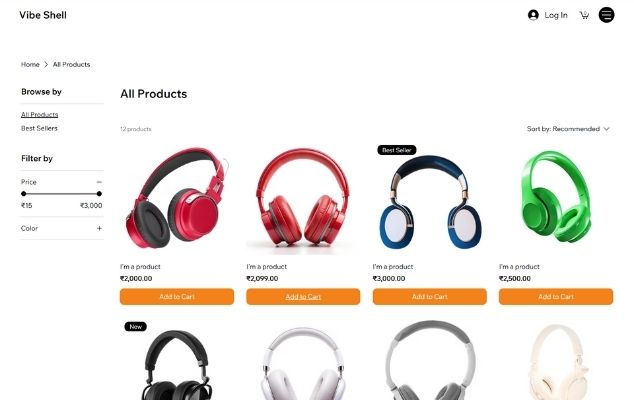Select Best Sellers in Browse by
634x400 pixels.
point(39,128)
